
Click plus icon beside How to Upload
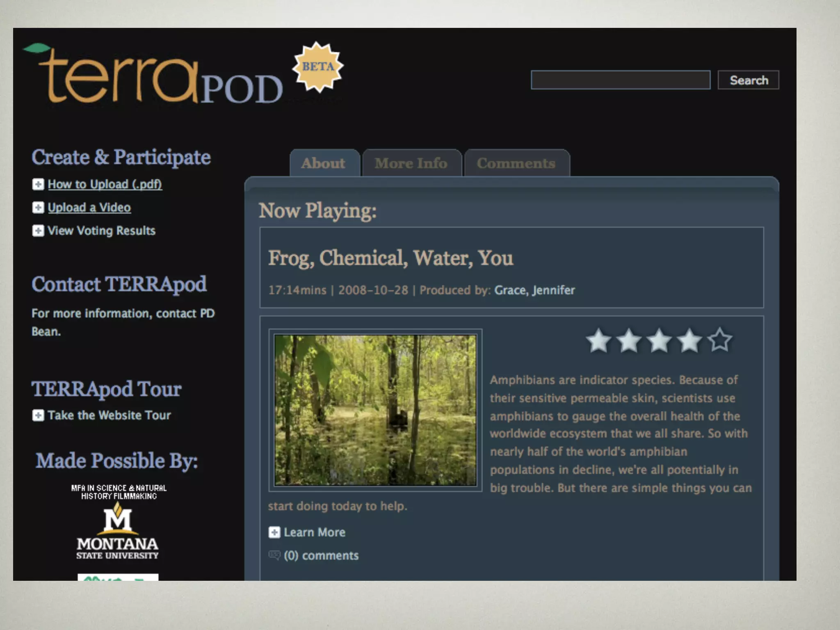[x=38, y=185]
